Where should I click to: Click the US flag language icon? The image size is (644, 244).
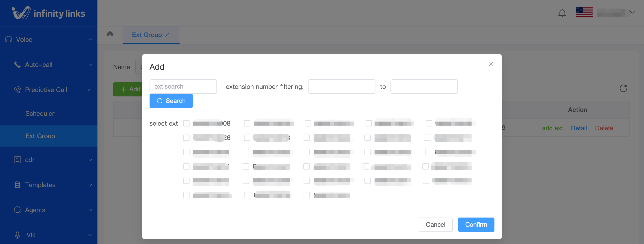(584, 12)
